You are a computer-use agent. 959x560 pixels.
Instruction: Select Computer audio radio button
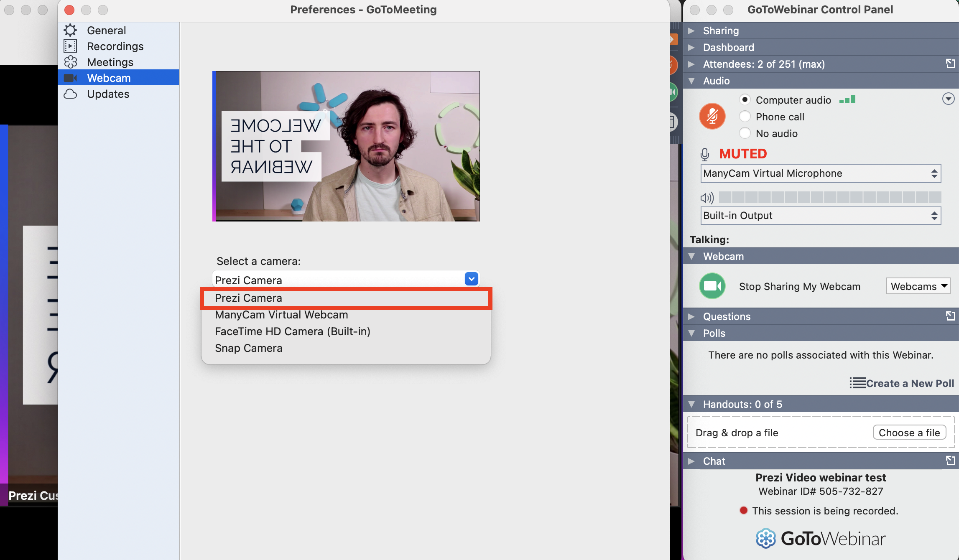pos(745,100)
